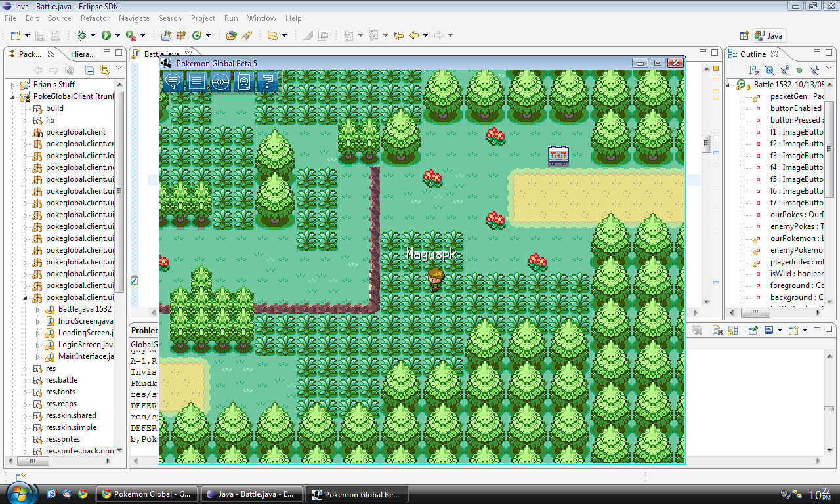Click the Run External Tools icon
840x504 pixels.
coord(131,35)
